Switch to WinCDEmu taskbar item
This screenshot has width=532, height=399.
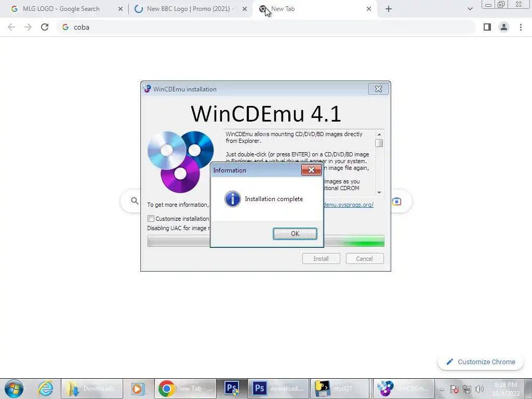(x=404, y=389)
